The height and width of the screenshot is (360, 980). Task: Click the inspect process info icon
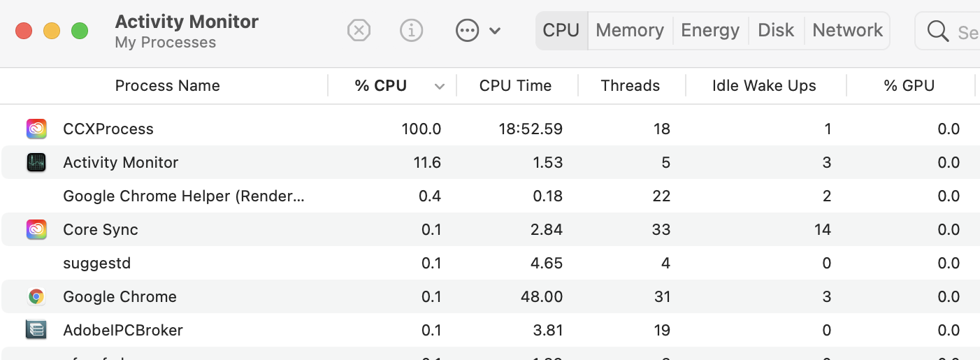pos(411,31)
